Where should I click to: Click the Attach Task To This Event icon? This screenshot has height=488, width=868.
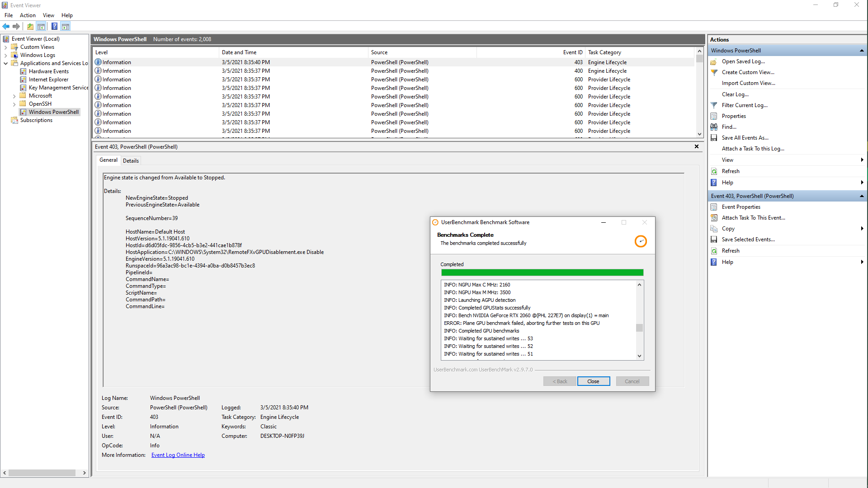(x=714, y=218)
